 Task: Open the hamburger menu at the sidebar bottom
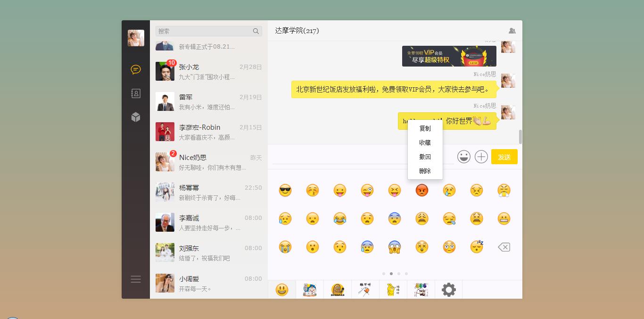(x=136, y=279)
